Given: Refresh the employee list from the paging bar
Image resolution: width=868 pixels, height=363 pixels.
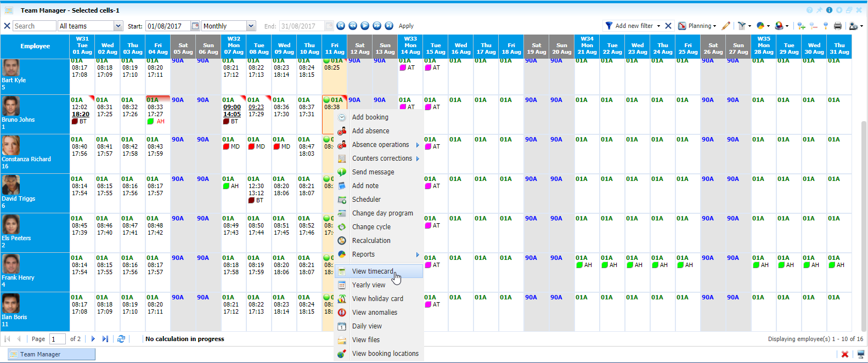Looking at the screenshot, I should [x=121, y=339].
